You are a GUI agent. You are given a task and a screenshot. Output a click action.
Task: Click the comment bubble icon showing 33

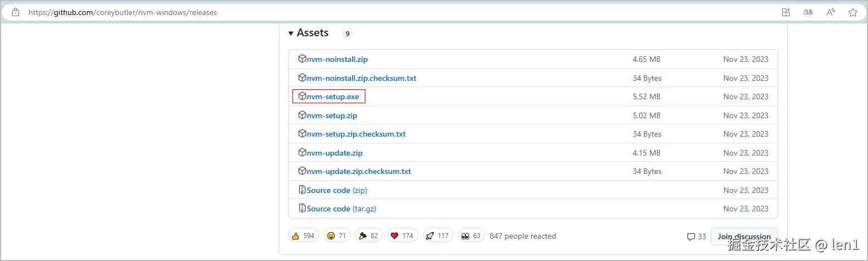tap(691, 236)
